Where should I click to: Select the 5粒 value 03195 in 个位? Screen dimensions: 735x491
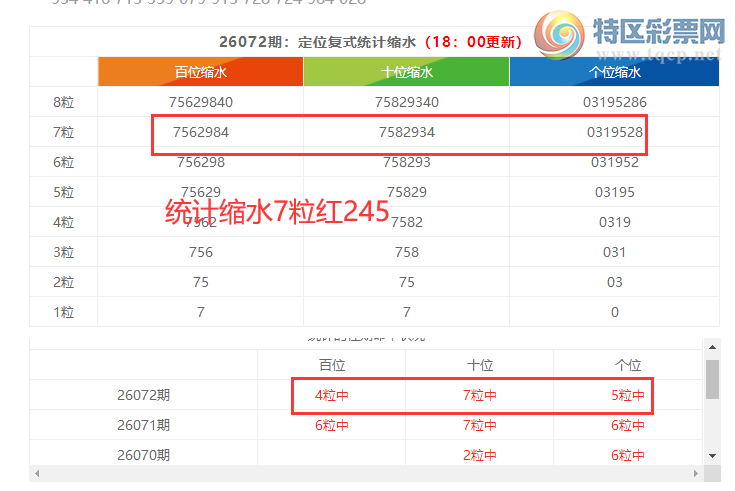coord(614,192)
